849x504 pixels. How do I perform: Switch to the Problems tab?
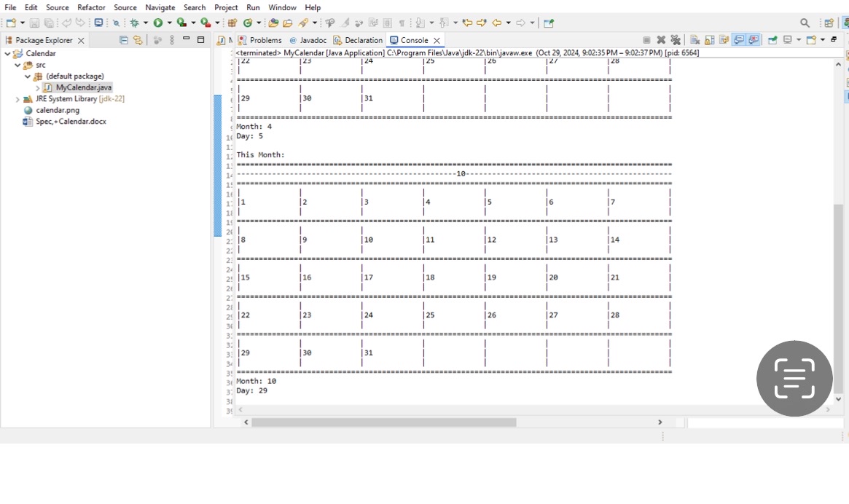pos(265,41)
